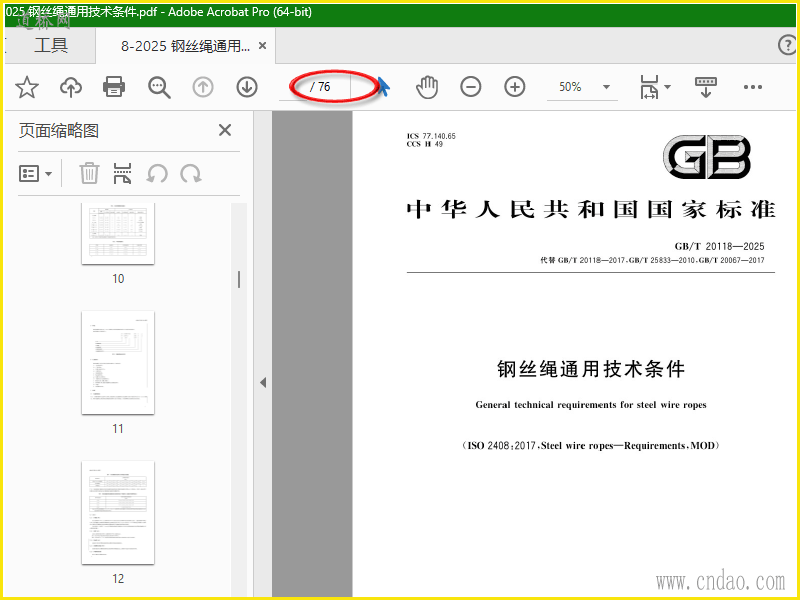Click page label 12 under thumbnail
800x600 pixels.
[x=118, y=579]
